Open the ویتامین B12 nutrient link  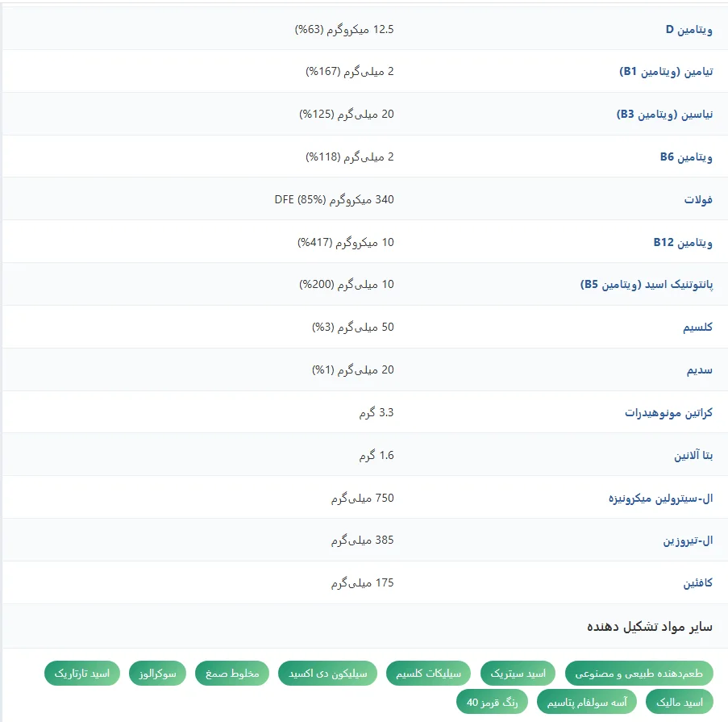(683, 242)
